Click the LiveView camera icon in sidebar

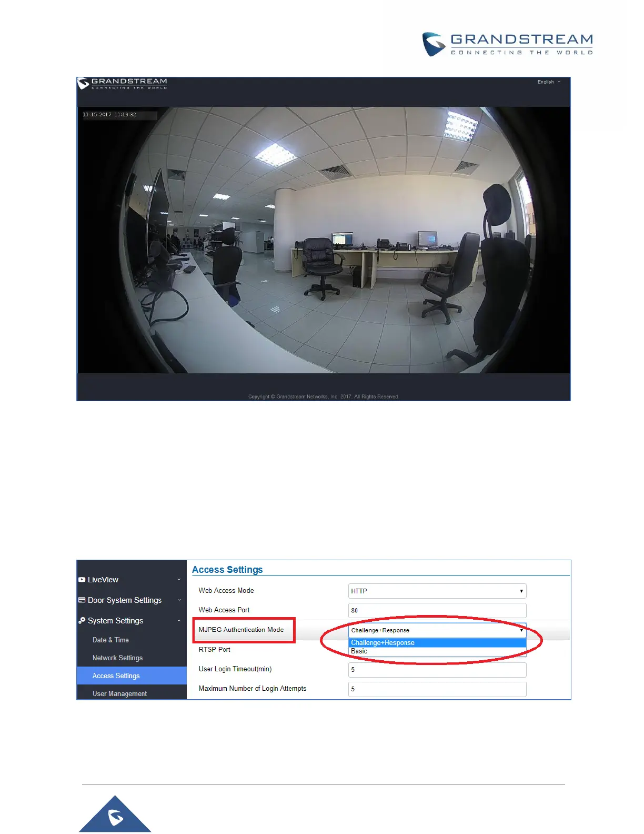click(x=82, y=580)
